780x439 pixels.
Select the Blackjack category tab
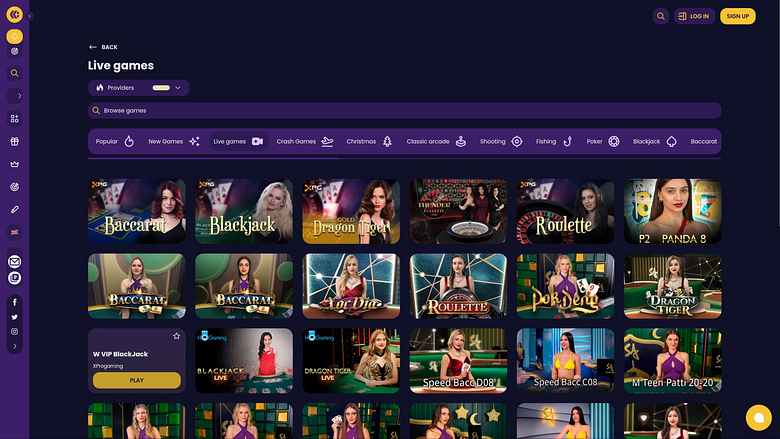pyautogui.click(x=655, y=142)
